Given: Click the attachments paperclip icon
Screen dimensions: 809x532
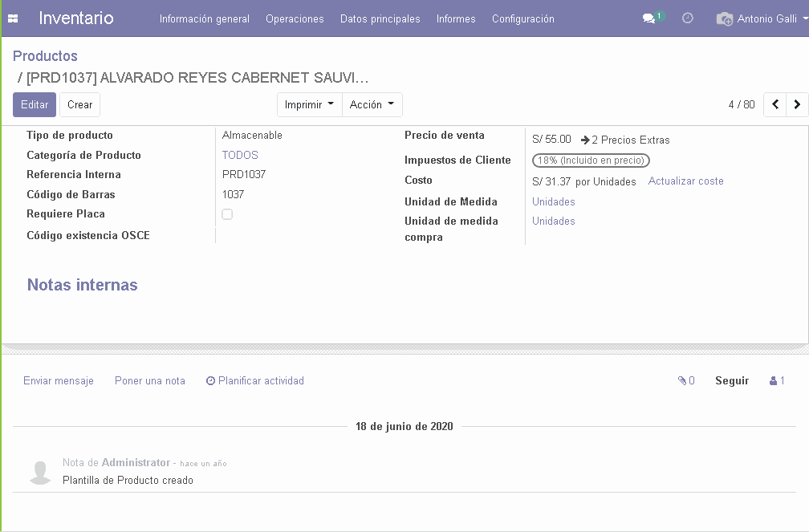Looking at the screenshot, I should click(686, 381).
